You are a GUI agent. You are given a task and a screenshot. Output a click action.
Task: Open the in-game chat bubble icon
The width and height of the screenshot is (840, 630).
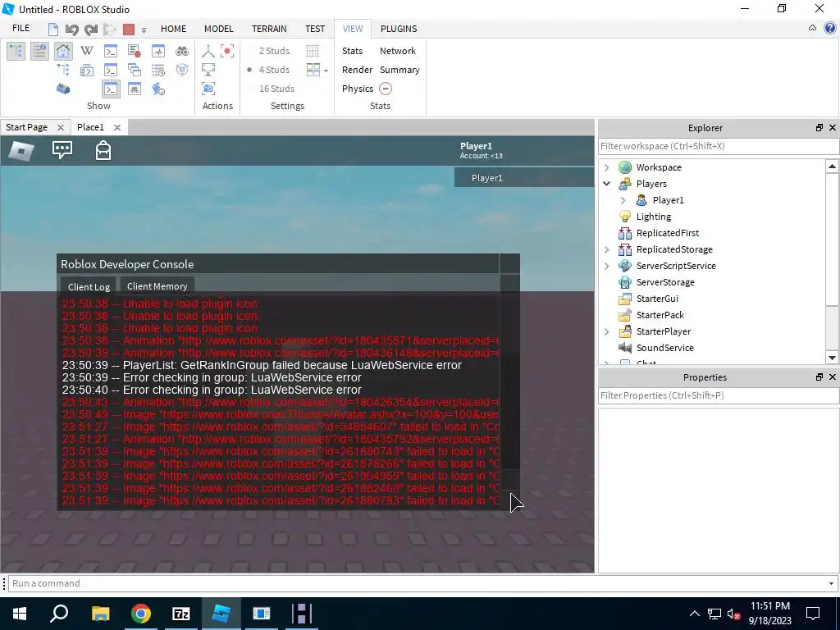(x=62, y=150)
